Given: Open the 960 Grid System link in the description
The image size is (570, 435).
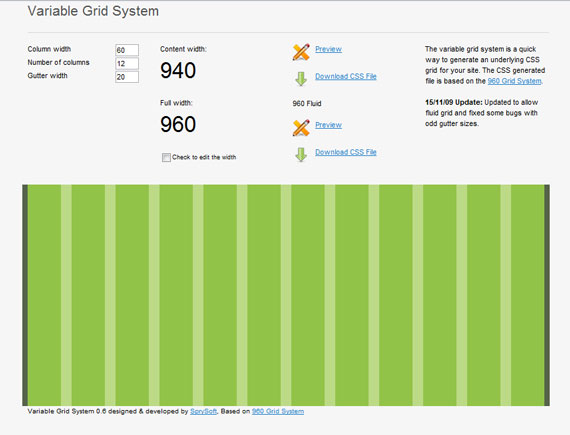Looking at the screenshot, I should (514, 81).
